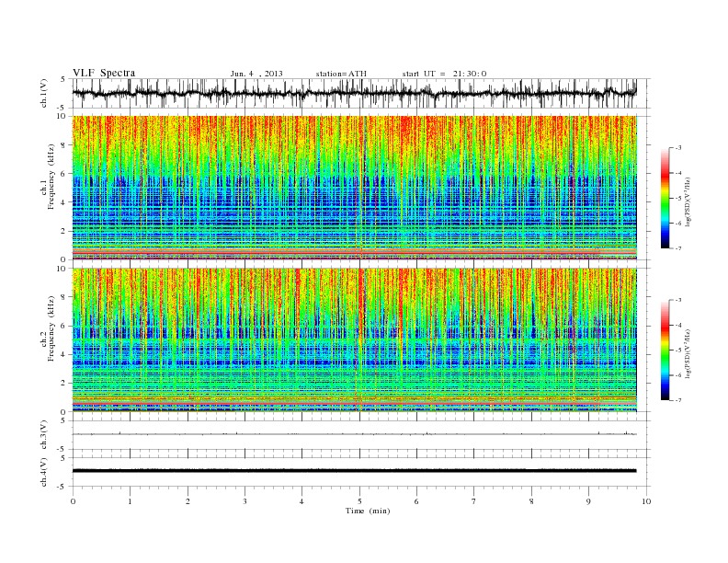Click the time axis tick label '7'

coord(474,501)
